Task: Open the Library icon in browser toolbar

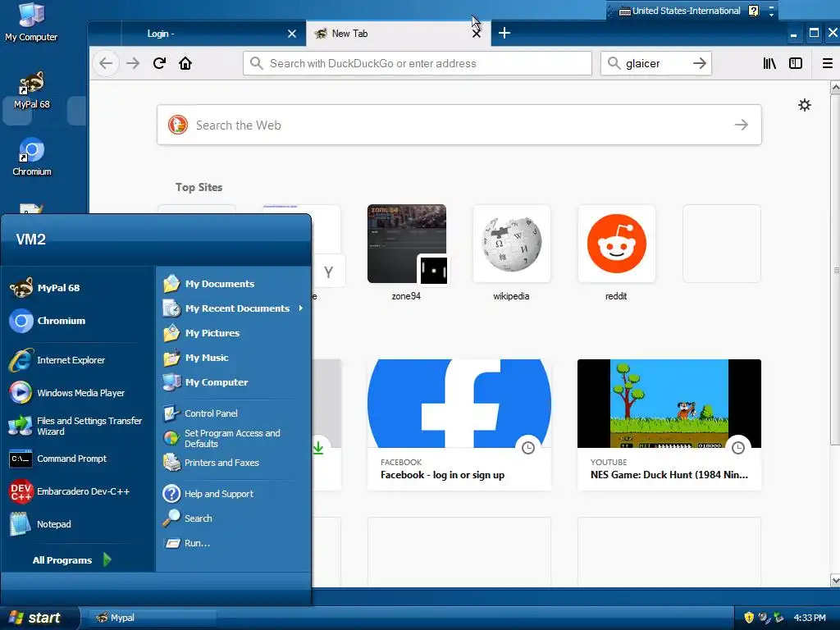Action: pos(769,63)
